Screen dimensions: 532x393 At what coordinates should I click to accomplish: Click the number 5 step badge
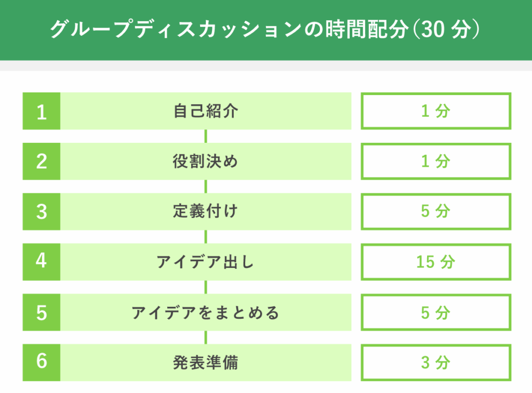point(41,313)
